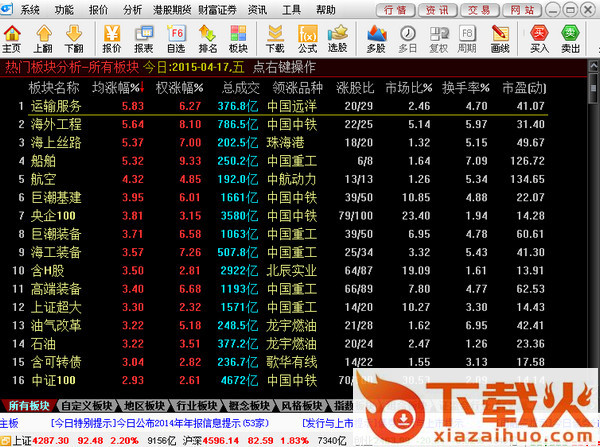Select the 运输服务 sector row
The height and width of the screenshot is (447, 600).
pos(279,106)
